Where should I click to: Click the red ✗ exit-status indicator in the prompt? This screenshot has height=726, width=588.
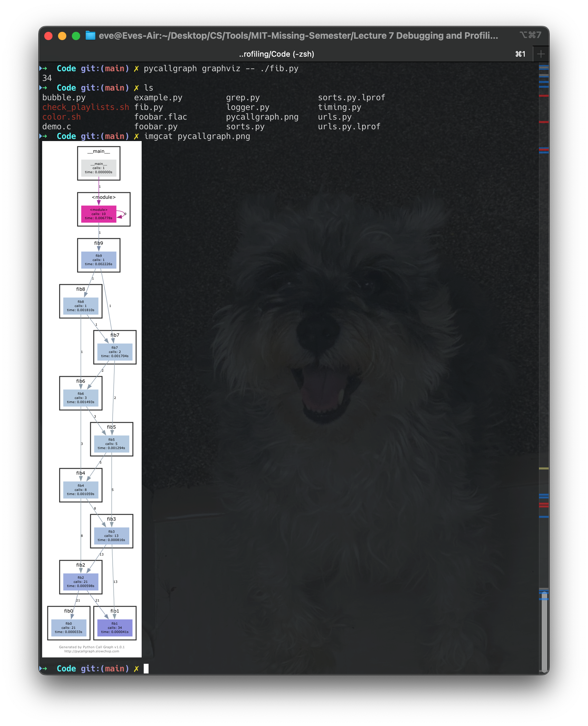(136, 668)
